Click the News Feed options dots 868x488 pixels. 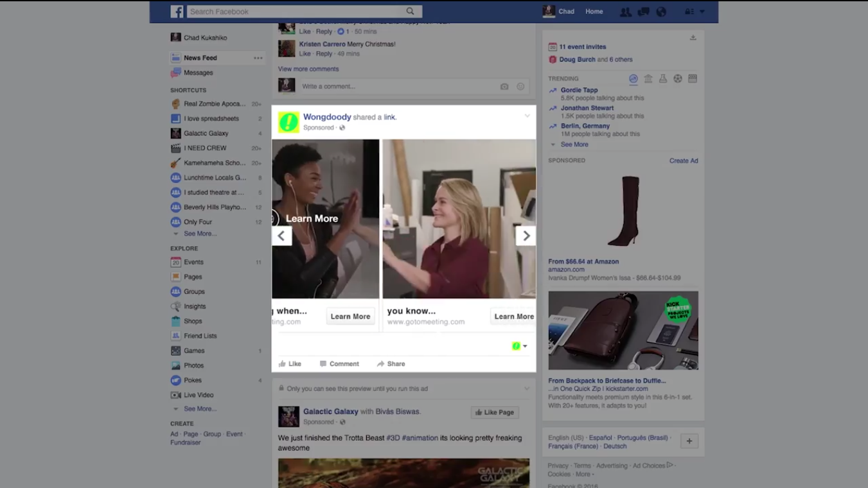pos(258,58)
